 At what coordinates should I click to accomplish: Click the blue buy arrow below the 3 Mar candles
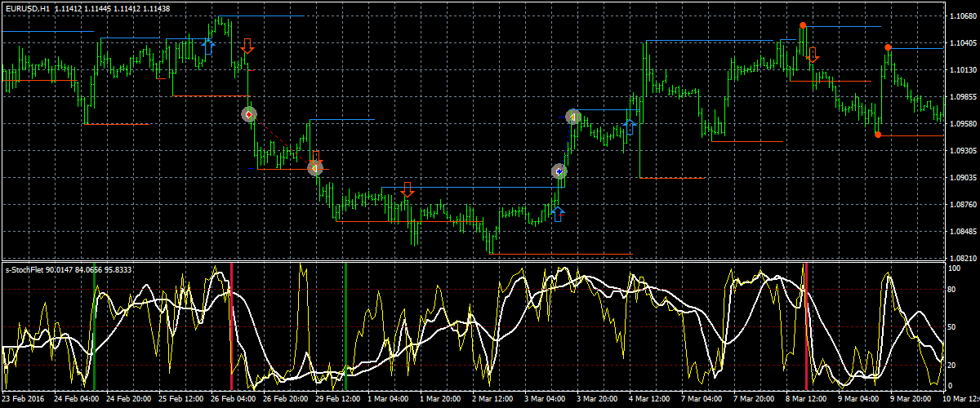click(557, 214)
